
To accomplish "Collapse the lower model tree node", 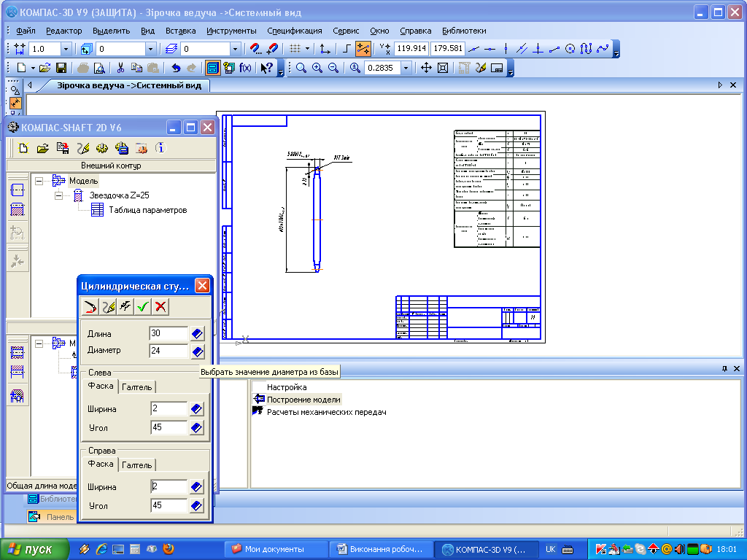I will point(39,343).
